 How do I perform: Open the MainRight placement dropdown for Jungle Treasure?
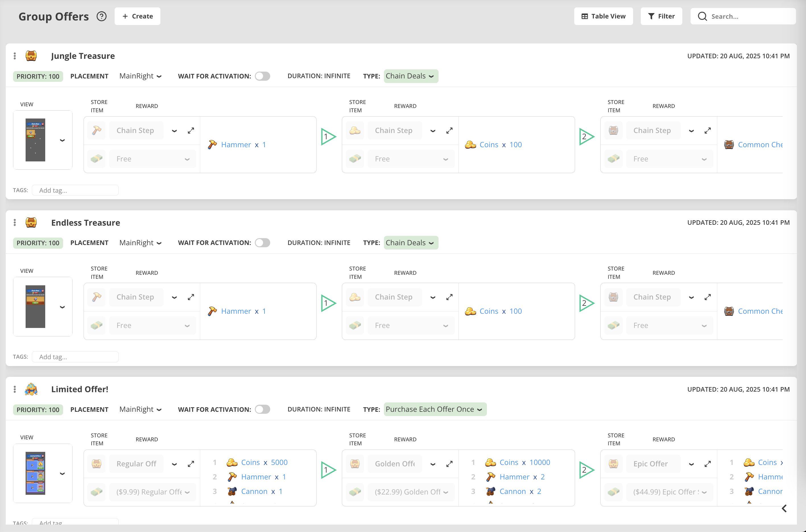click(140, 76)
